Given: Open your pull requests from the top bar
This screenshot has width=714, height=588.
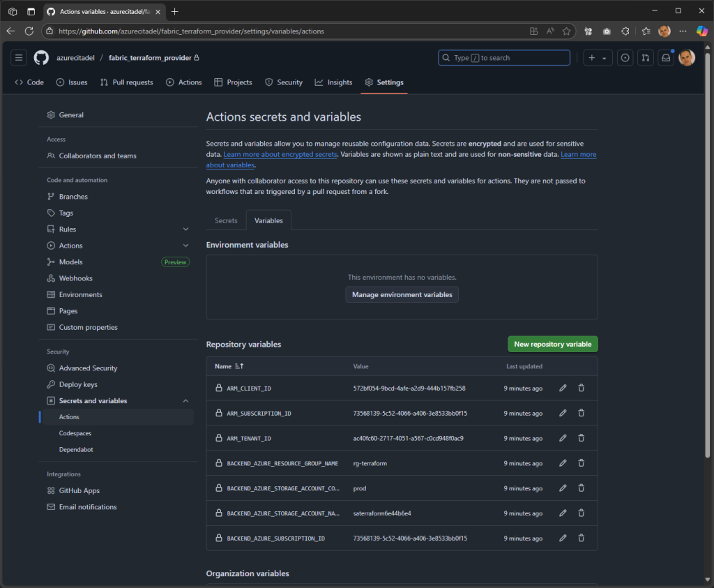Looking at the screenshot, I should pos(645,57).
